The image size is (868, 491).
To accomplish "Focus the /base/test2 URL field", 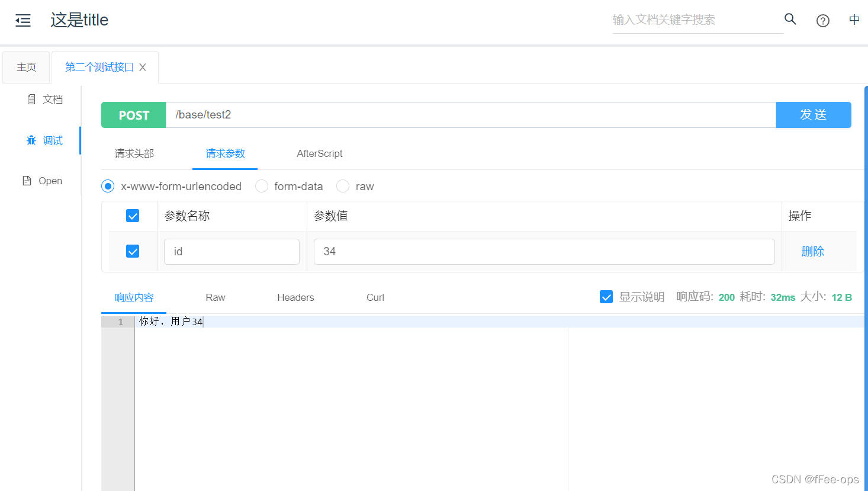I will click(x=471, y=115).
